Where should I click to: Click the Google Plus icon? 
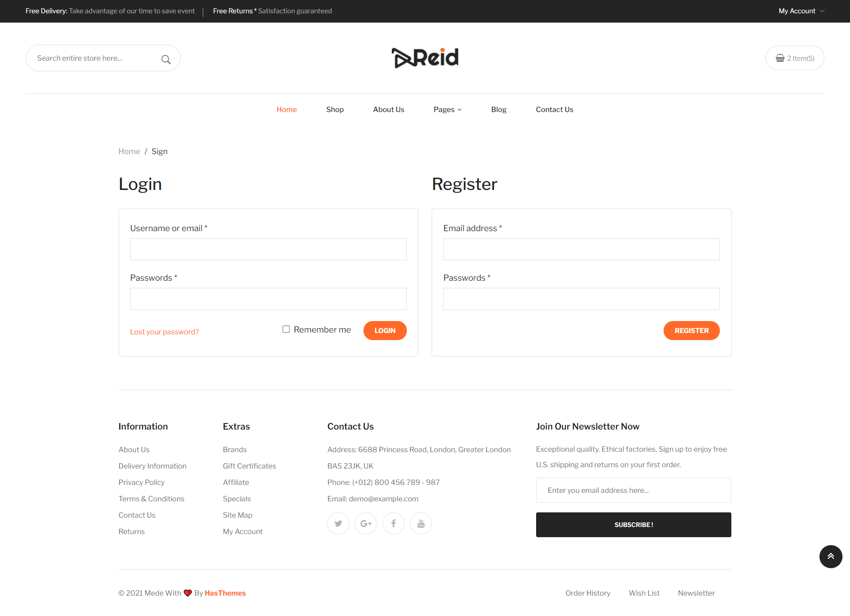coord(366,523)
